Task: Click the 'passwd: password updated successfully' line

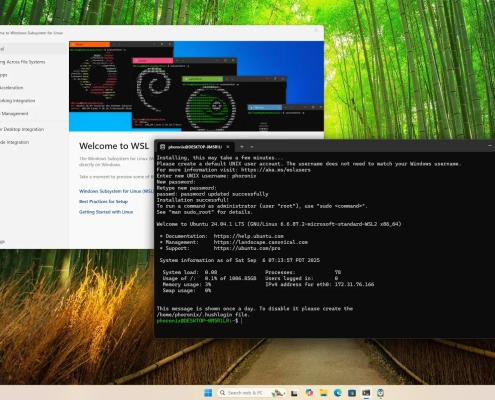Action: click(212, 194)
